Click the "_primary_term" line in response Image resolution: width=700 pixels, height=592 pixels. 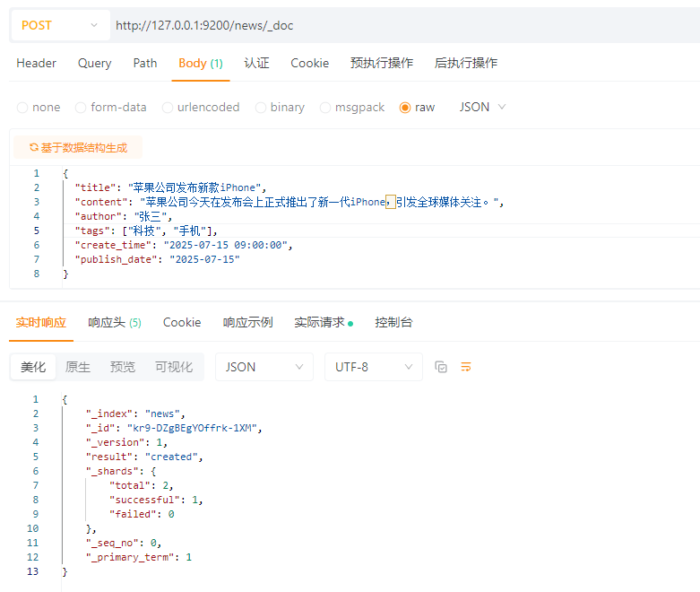(x=139, y=557)
